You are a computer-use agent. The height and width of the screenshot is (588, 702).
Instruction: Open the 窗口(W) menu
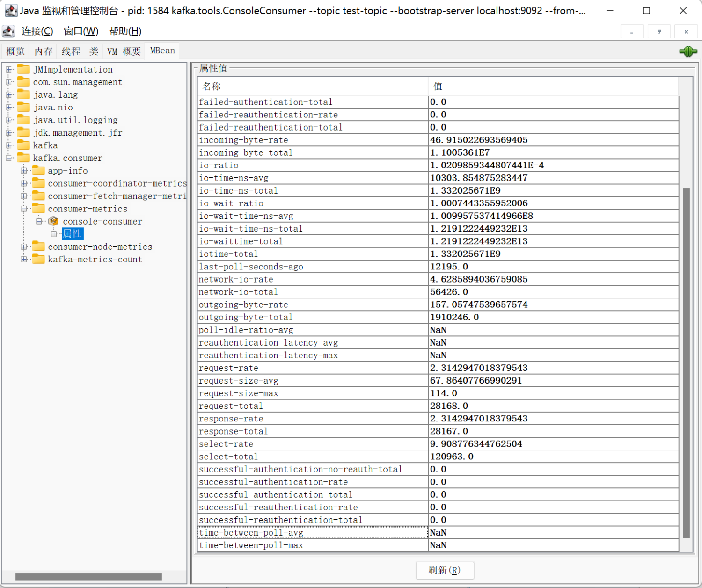pos(81,31)
